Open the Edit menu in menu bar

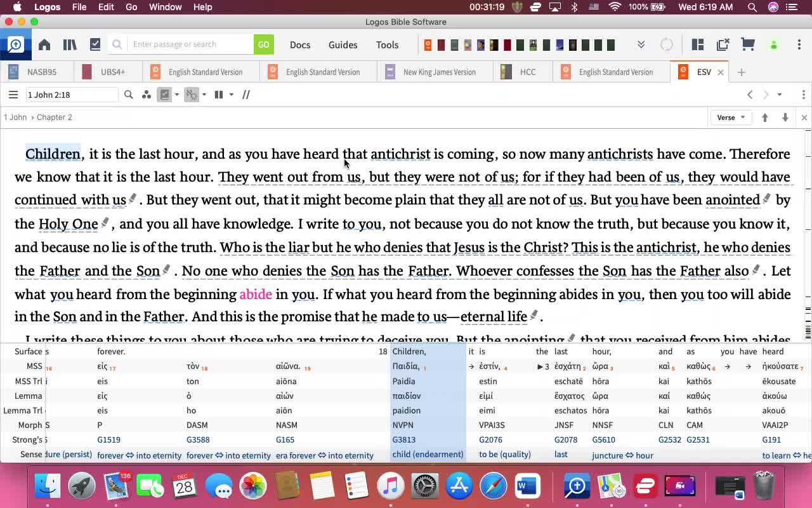click(106, 7)
